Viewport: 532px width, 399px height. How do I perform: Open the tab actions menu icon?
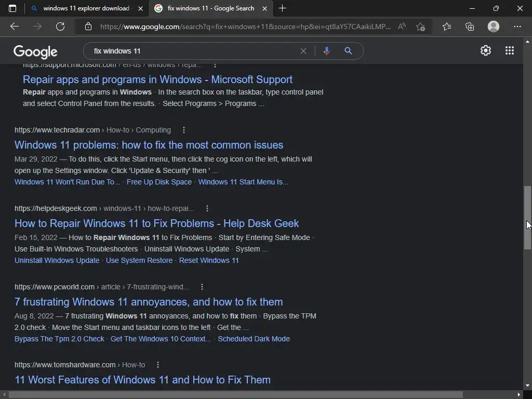(12, 8)
